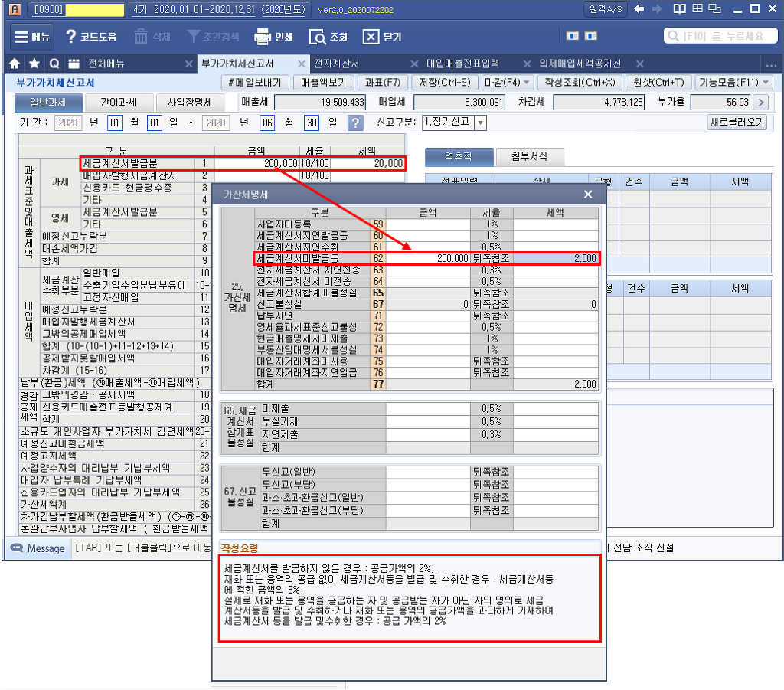Switch to the 전자계산서 tab
Image resolution: width=784 pixels, height=690 pixels.
pos(337,64)
